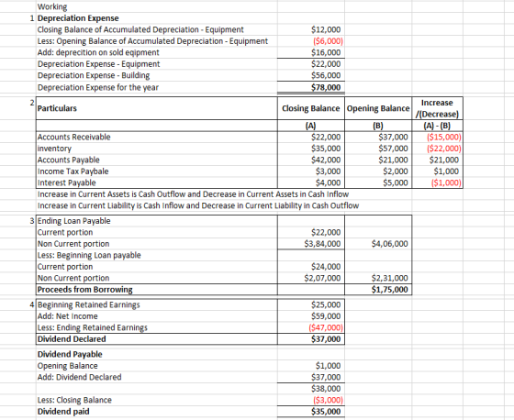514x420 pixels.
Task: Select the $59,000 net income cell
Action: click(x=326, y=316)
